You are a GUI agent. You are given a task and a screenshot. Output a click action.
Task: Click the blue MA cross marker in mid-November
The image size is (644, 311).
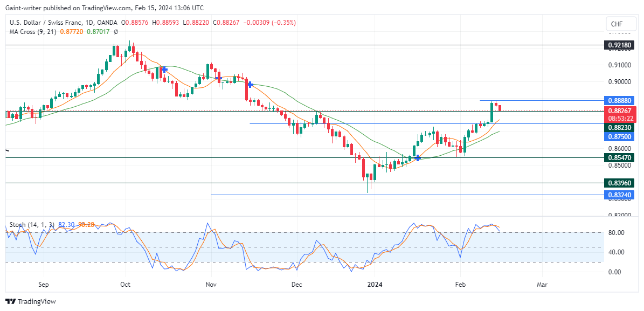pyautogui.click(x=251, y=84)
